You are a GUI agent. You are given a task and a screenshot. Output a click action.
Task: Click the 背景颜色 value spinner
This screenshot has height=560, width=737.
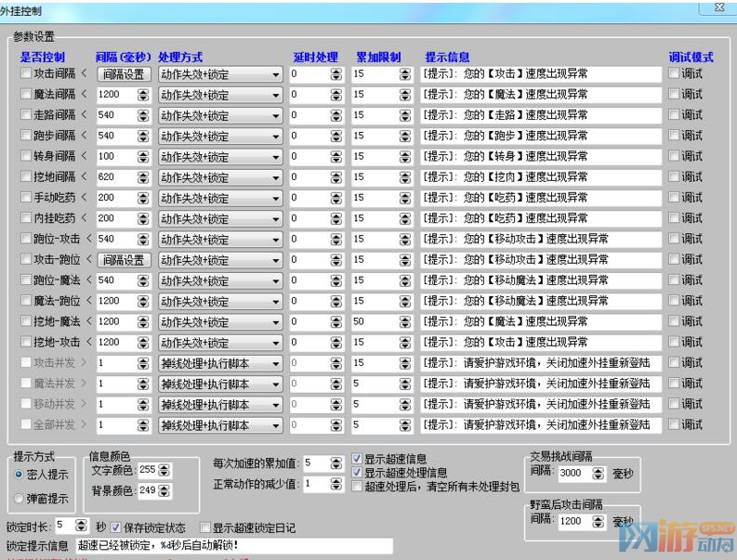164,489
